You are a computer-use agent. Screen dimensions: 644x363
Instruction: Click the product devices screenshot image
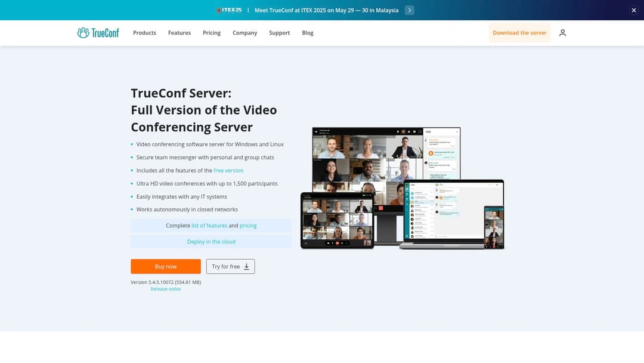[x=402, y=188]
